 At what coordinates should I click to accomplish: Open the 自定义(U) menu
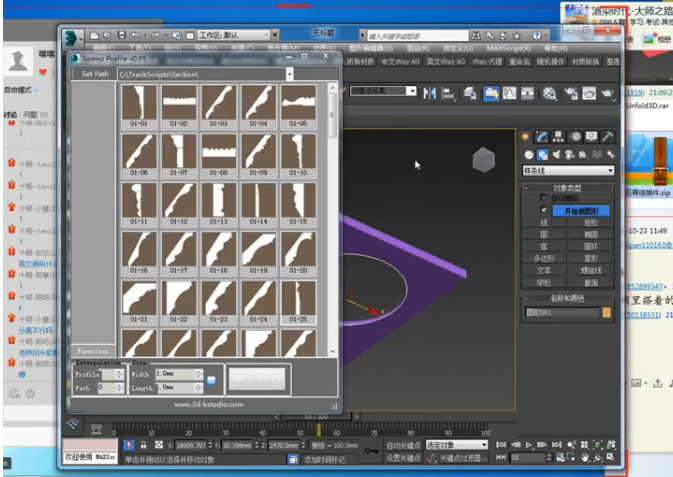coord(458,48)
